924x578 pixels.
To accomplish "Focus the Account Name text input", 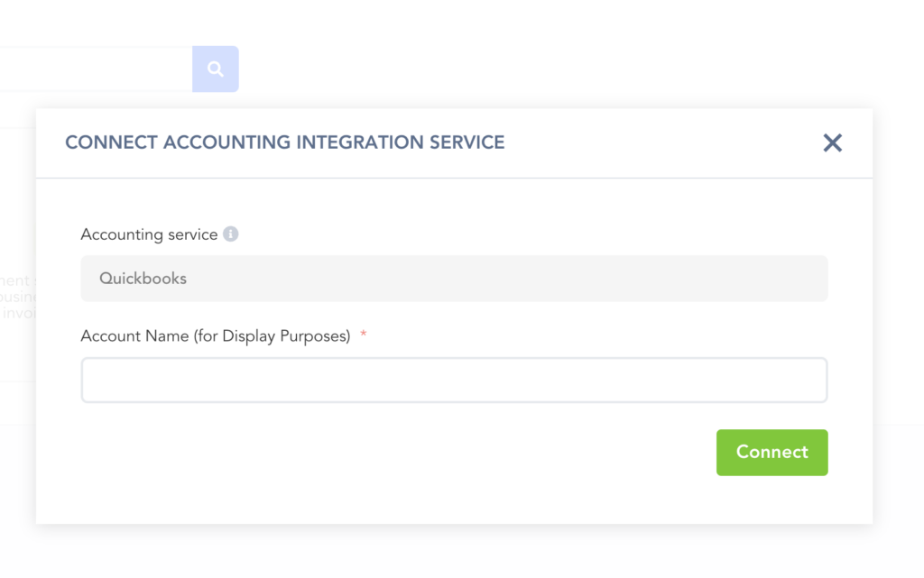I will 454,381.
